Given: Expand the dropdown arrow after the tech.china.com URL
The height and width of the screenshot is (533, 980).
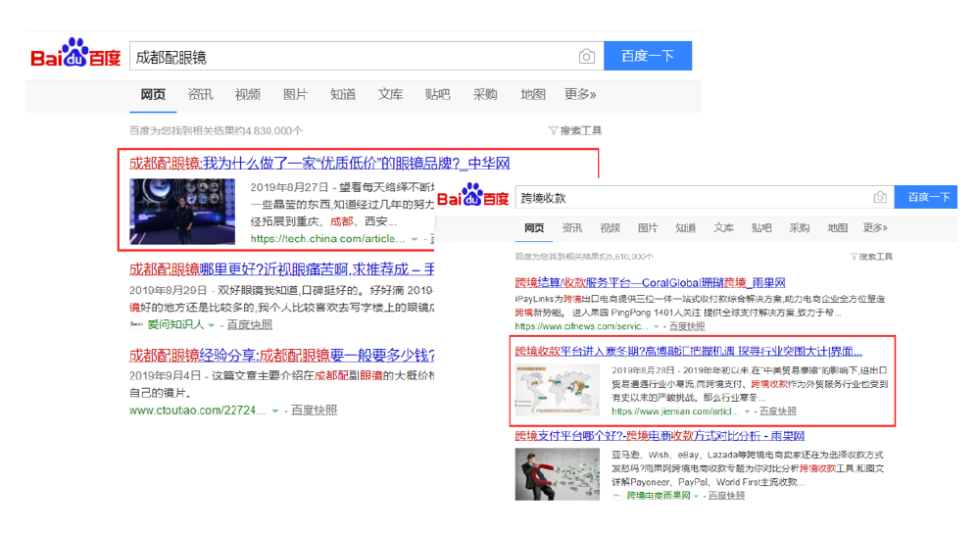Looking at the screenshot, I should tap(415, 239).
